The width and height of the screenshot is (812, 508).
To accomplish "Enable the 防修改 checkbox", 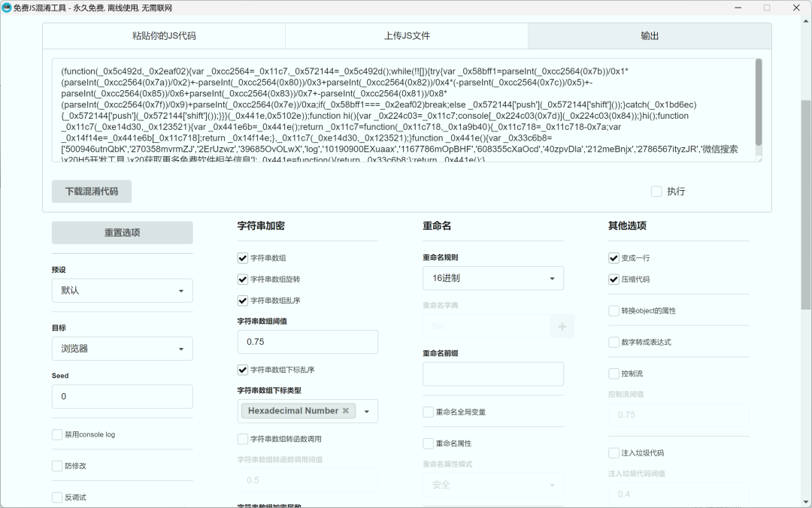I will pos(57,466).
